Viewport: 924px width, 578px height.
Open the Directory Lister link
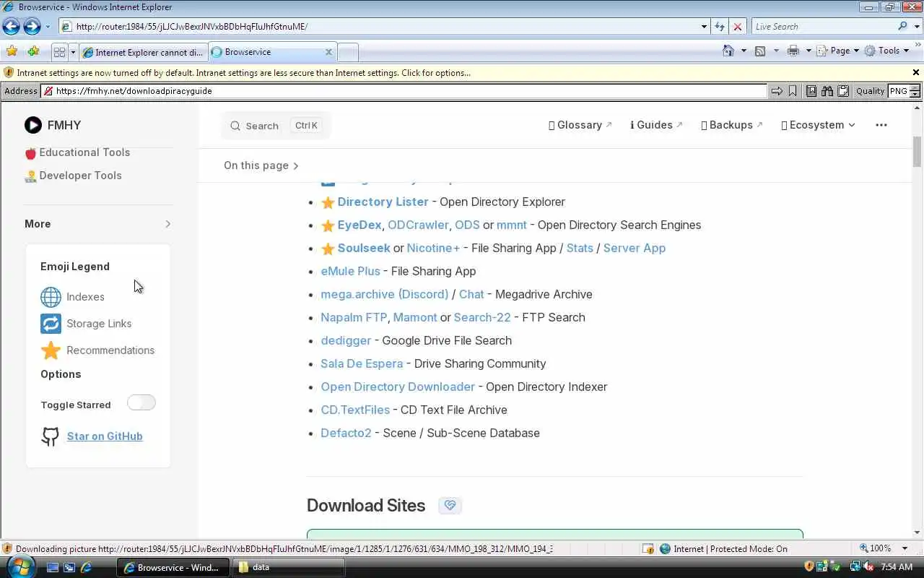coord(383,202)
